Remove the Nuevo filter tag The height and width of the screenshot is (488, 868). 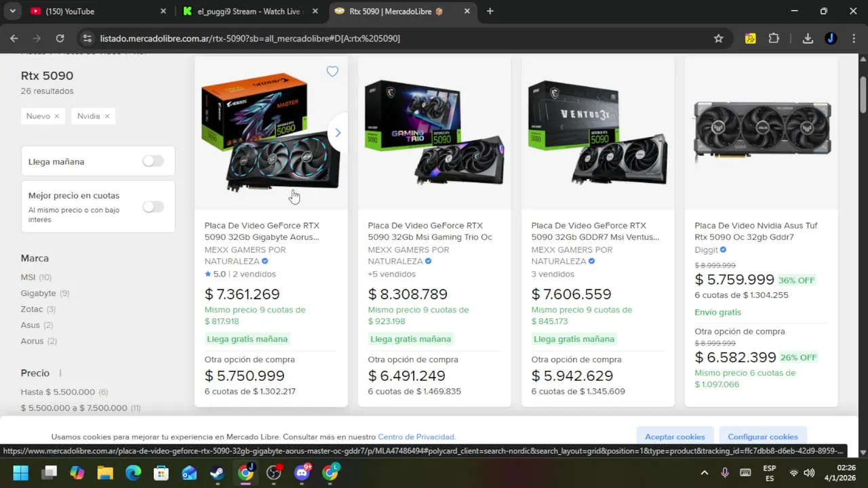[56, 116]
